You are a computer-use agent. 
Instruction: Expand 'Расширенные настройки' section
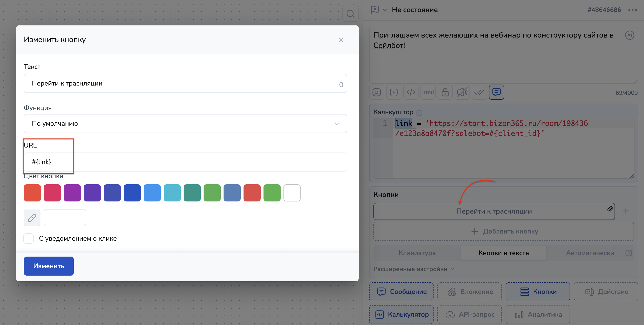(414, 269)
